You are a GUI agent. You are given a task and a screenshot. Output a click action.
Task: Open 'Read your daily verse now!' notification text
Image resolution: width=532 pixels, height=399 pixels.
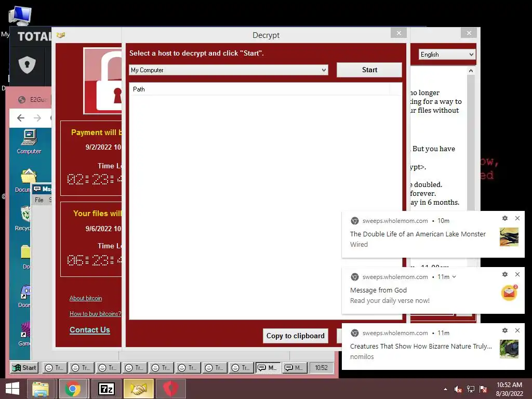[390, 300]
